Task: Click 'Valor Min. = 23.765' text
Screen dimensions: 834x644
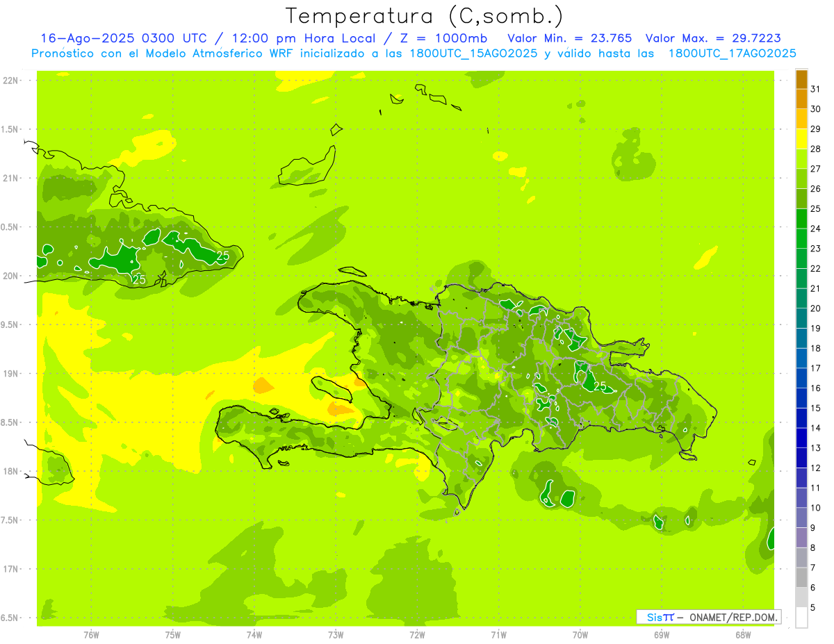Action: pos(570,39)
